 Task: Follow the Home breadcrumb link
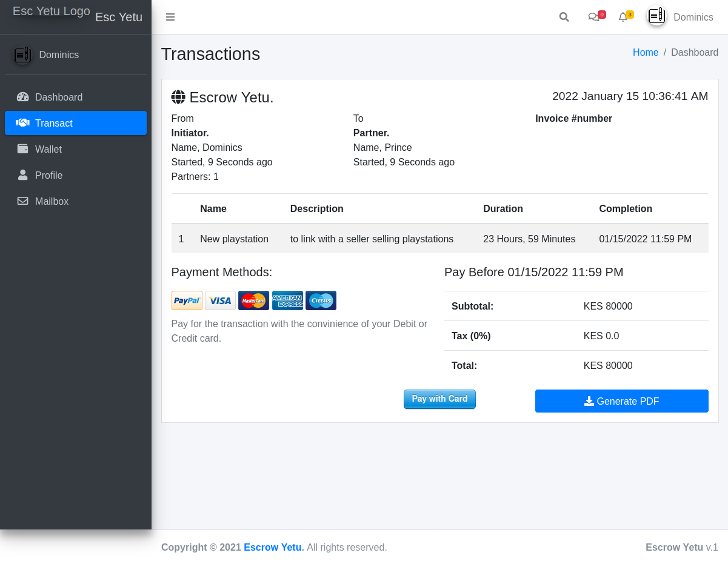645,53
